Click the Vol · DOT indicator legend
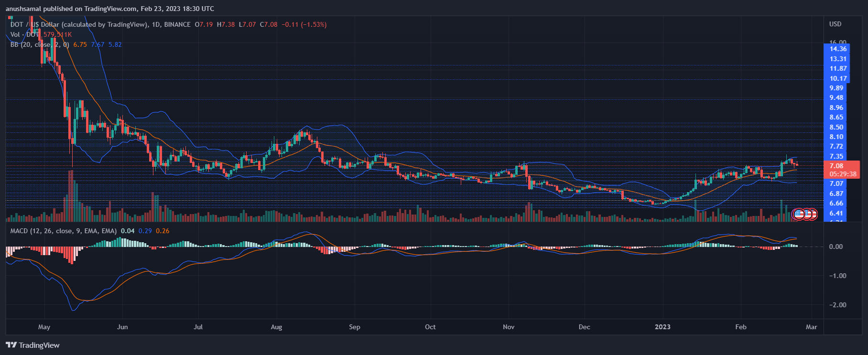 [25, 34]
